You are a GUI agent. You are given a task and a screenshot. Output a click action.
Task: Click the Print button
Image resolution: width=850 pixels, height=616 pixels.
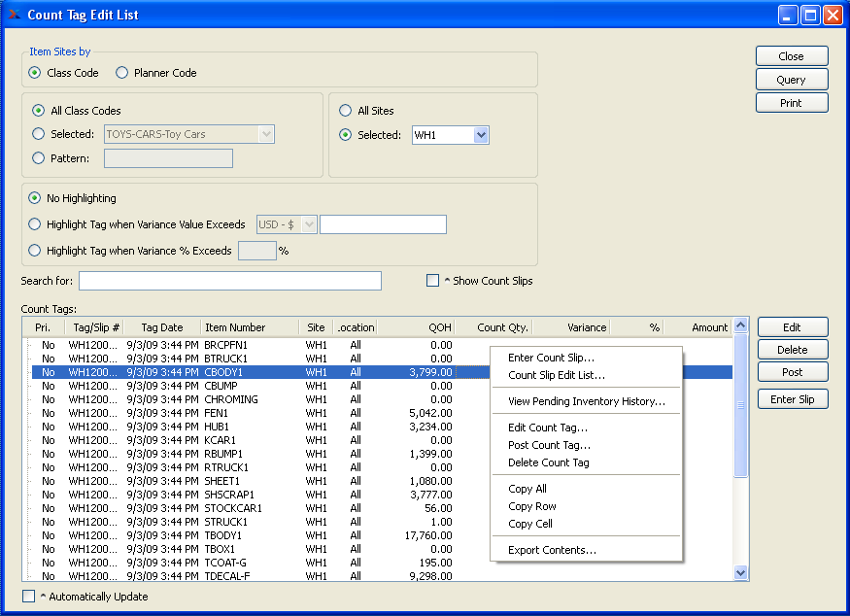click(791, 103)
